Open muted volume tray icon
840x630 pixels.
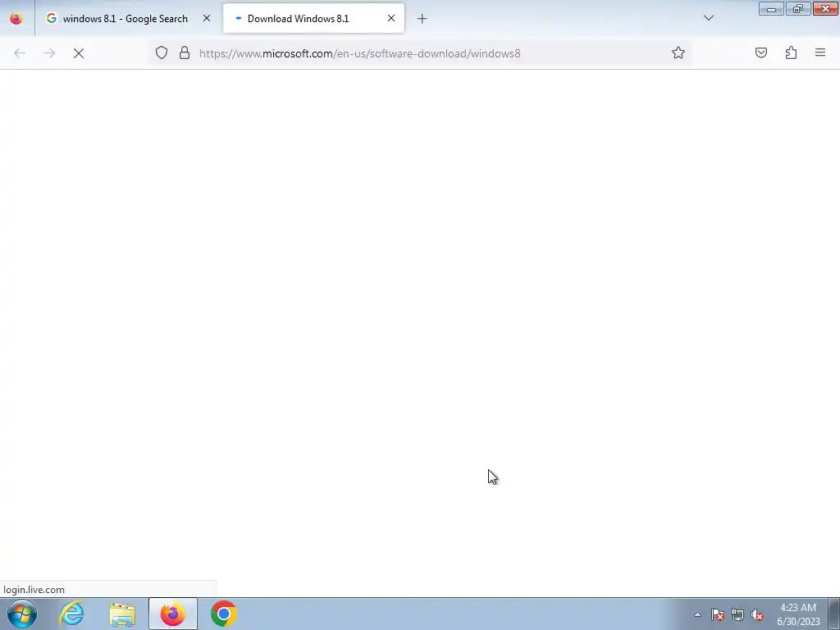(x=757, y=614)
